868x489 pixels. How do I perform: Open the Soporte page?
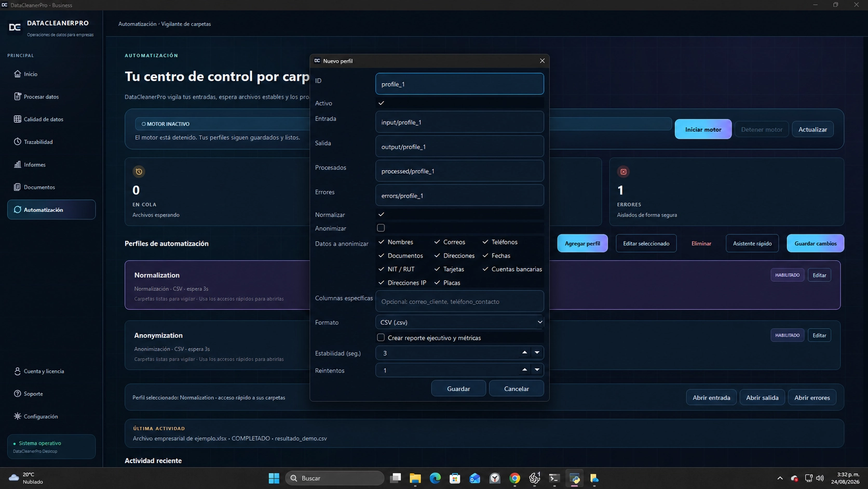click(51, 394)
